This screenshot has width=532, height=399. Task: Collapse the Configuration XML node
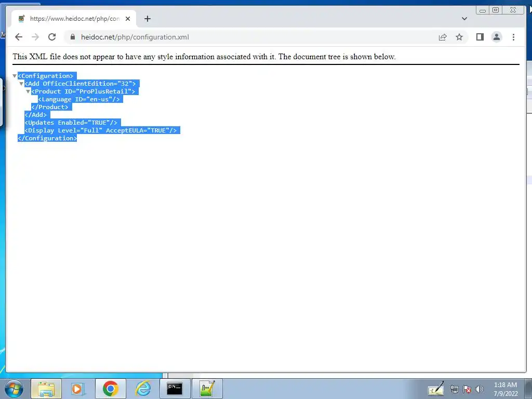tap(15, 76)
